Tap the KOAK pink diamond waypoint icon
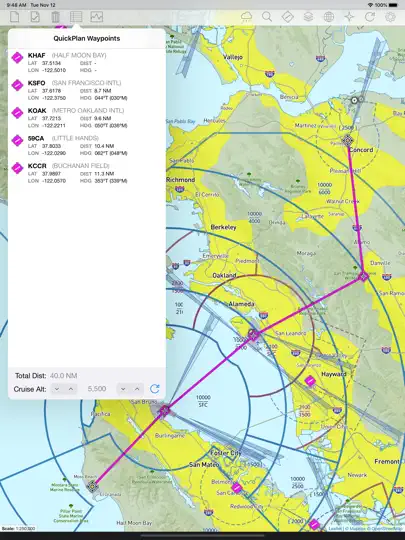This screenshot has height=540, width=405. click(17, 113)
